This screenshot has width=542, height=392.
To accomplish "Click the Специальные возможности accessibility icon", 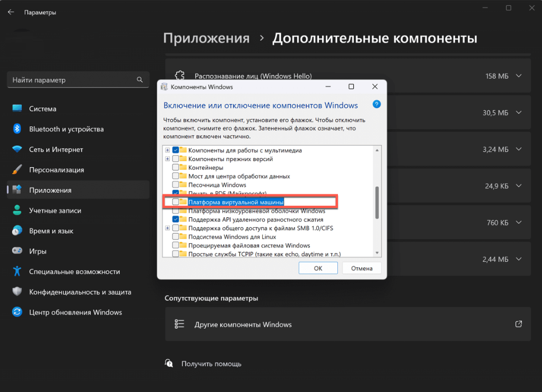I will tap(17, 271).
